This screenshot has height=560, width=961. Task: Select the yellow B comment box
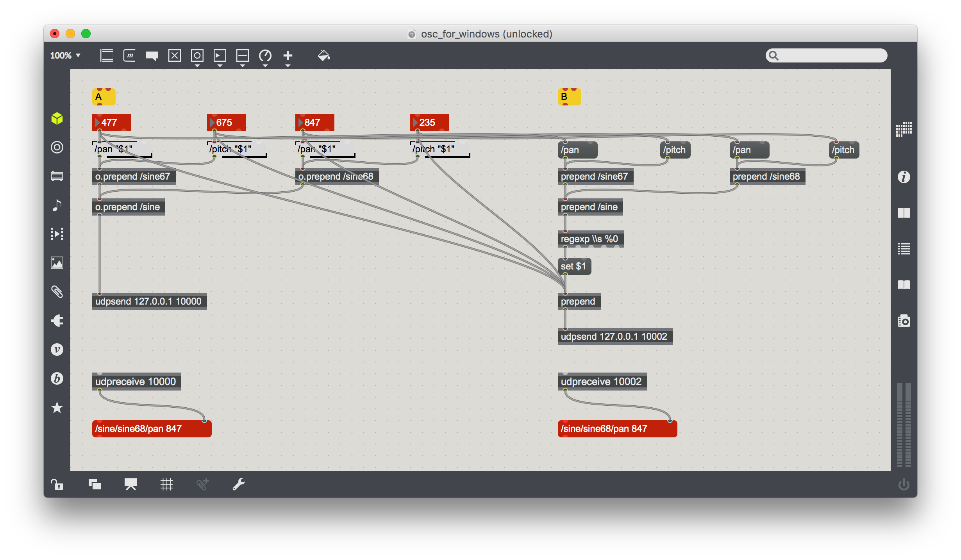click(x=570, y=97)
